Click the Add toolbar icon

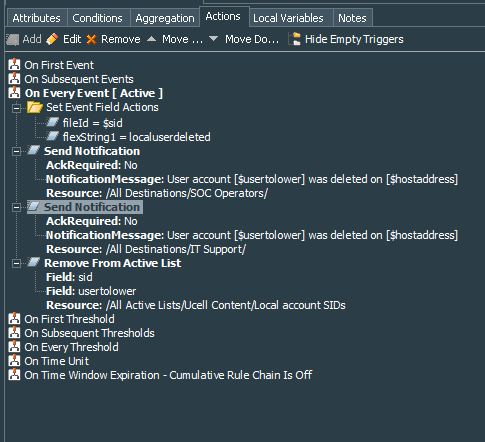(x=13, y=40)
